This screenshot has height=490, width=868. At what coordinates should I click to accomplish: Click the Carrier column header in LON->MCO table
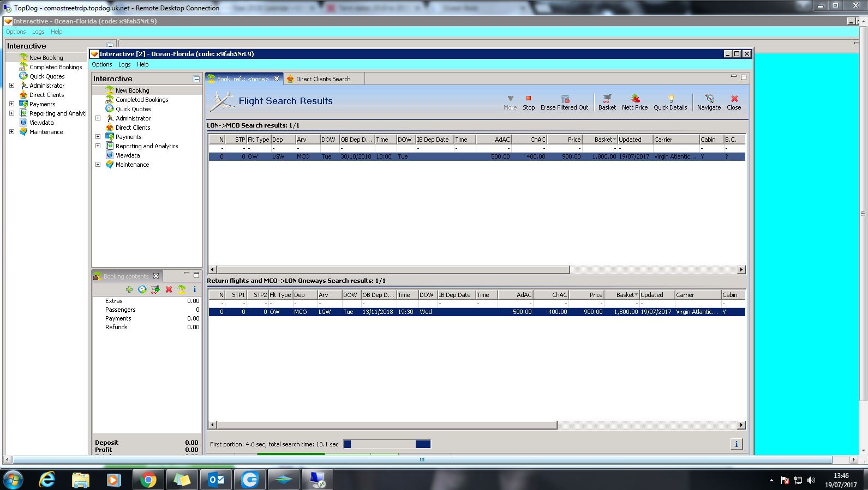676,140
